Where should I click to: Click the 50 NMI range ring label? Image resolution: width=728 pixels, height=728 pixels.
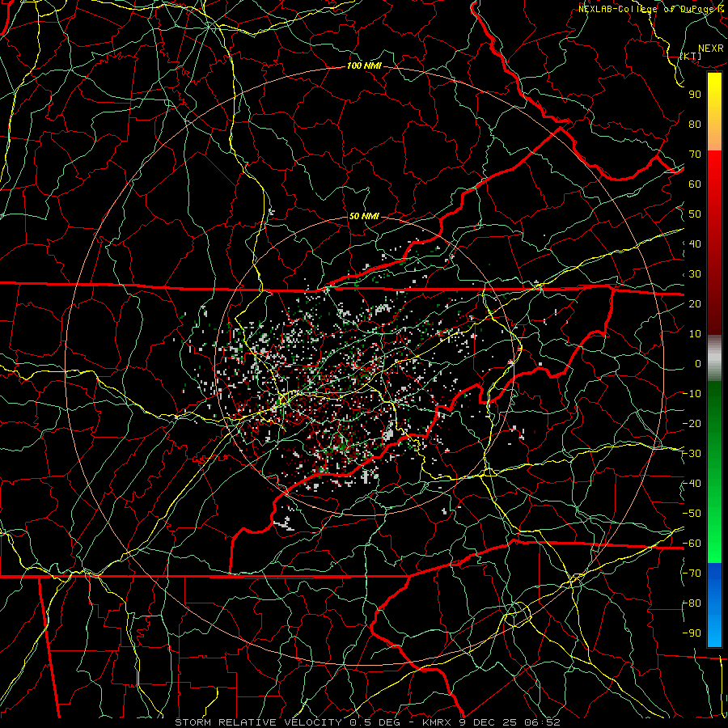point(363,216)
